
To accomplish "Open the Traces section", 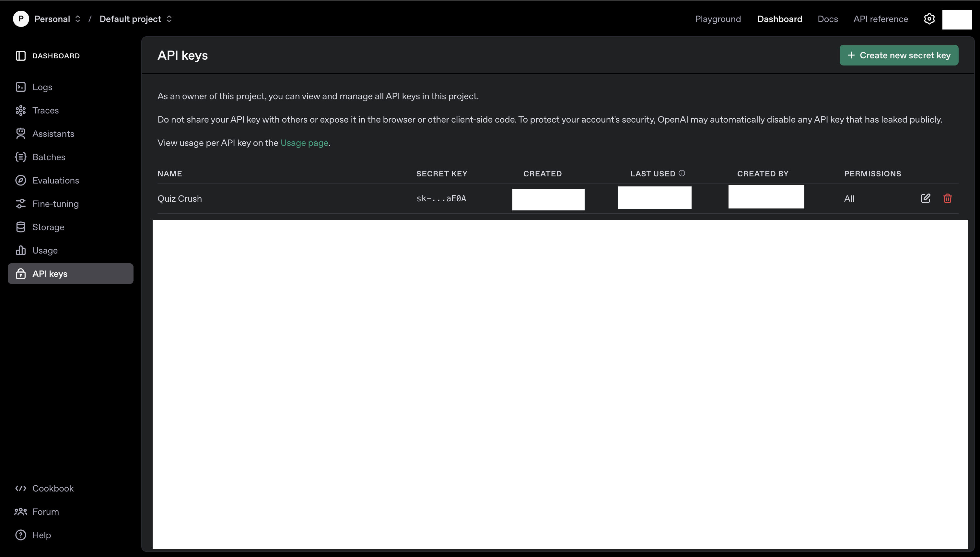I will click(x=45, y=110).
